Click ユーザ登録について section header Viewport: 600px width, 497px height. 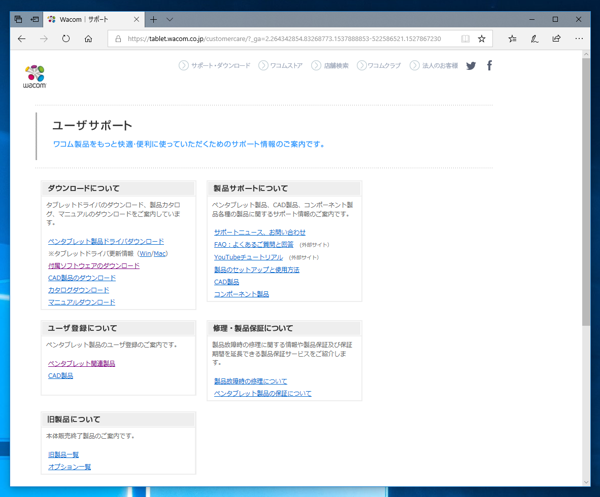[82, 329]
